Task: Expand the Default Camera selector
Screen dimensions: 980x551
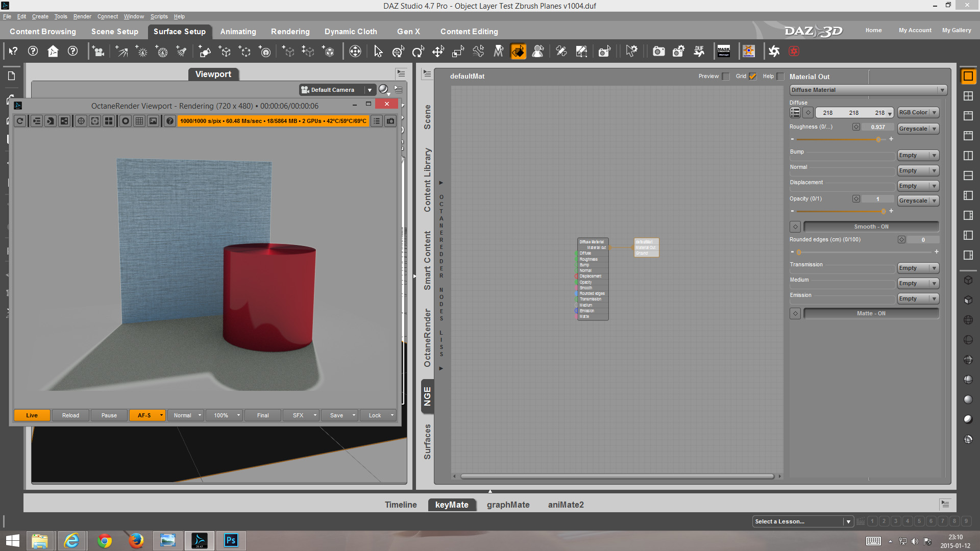Action: 337,90
